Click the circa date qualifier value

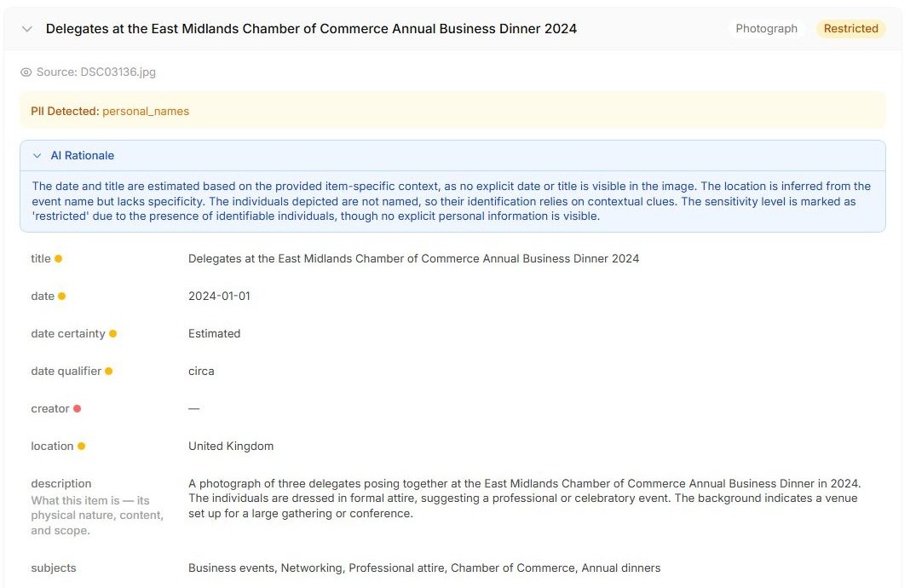(201, 372)
